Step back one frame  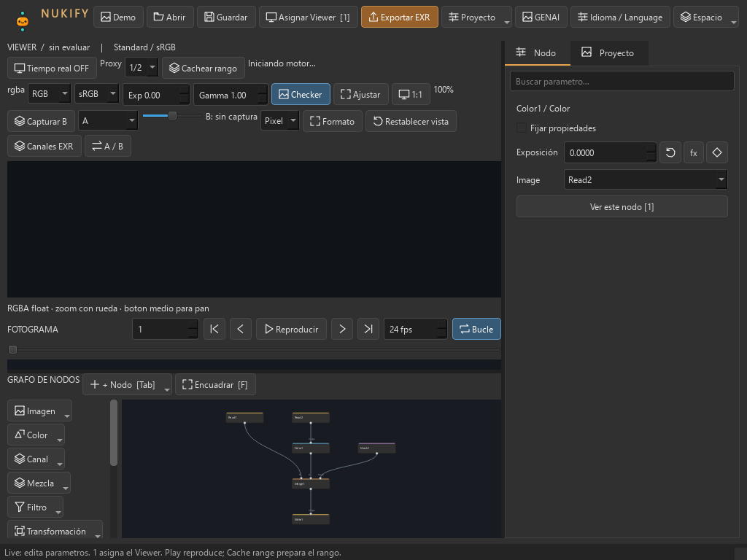[241, 329]
